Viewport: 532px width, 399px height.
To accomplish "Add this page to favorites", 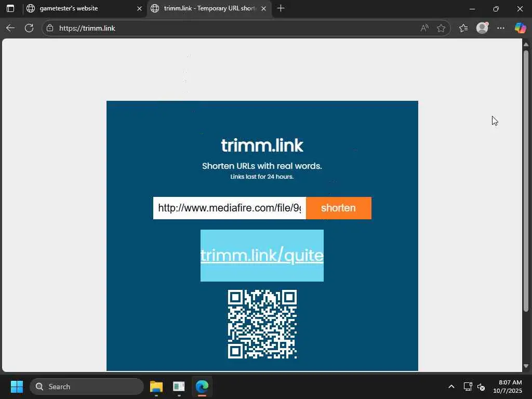I will click(441, 28).
